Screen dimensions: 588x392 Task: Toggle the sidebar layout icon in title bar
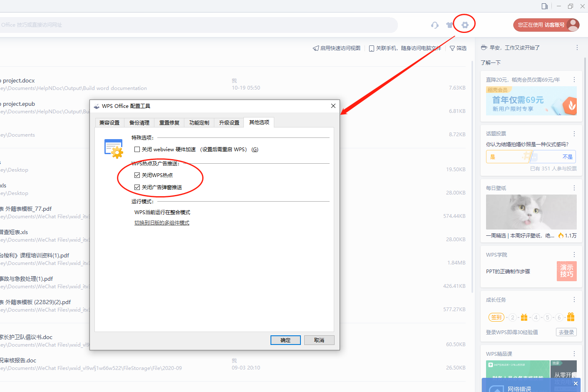click(544, 6)
